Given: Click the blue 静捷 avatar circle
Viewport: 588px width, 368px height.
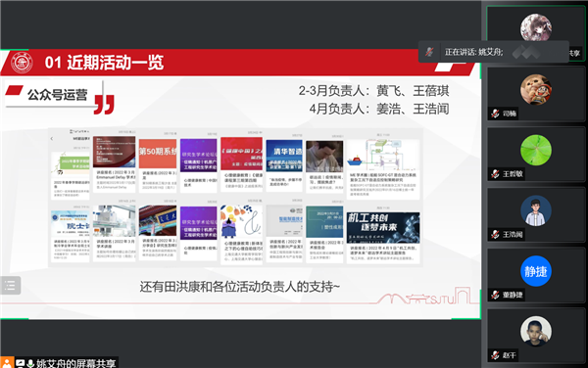Looking at the screenshot, I should click(535, 271).
